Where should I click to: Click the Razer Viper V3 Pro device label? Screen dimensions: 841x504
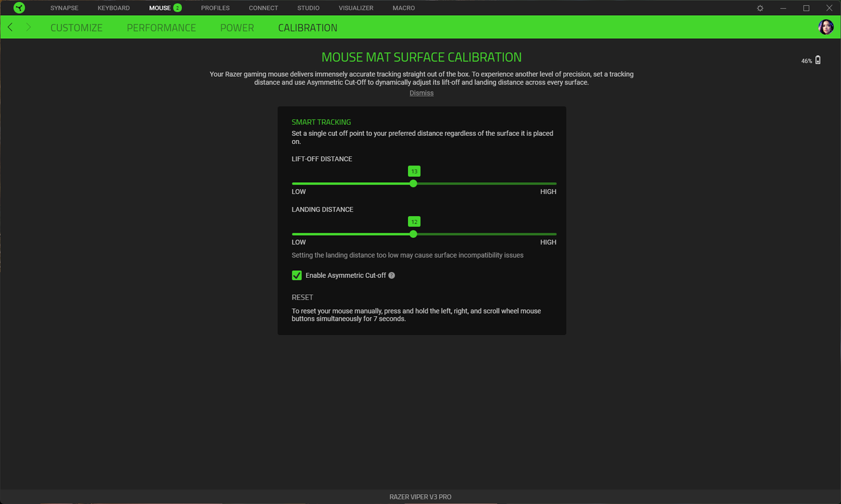point(420,497)
